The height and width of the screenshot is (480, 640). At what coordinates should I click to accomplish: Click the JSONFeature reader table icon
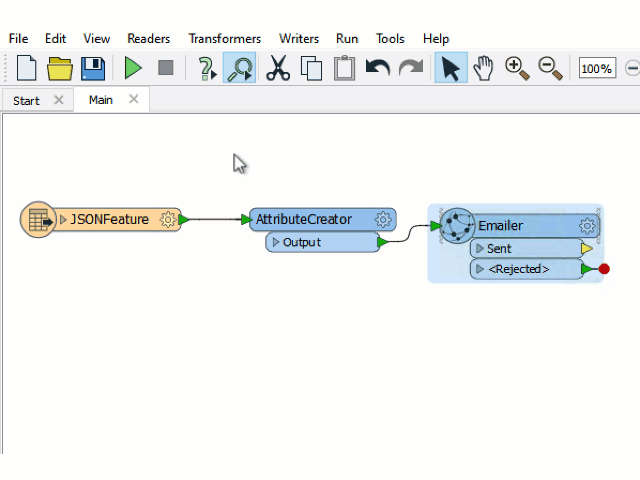click(38, 220)
